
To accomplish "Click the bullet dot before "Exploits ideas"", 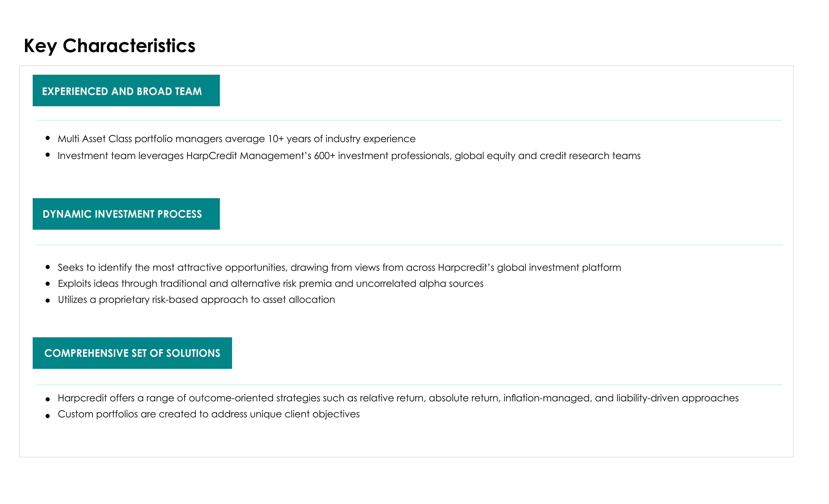I will coord(48,284).
